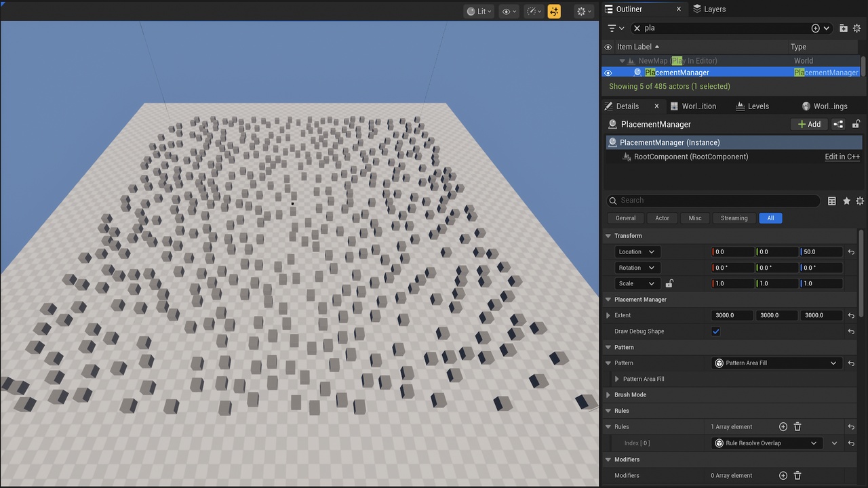868x488 pixels.
Task: Open World Partition tab
Action: click(x=693, y=106)
